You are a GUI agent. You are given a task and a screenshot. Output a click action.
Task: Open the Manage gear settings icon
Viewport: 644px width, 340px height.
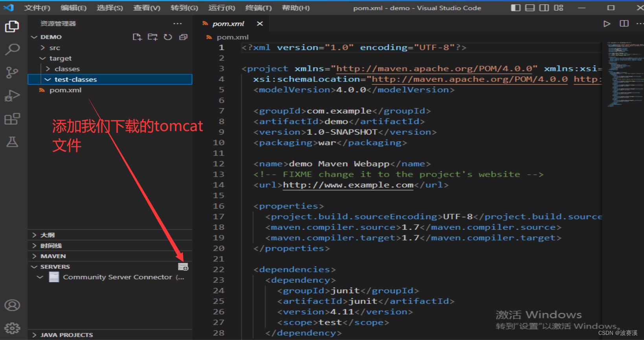(12, 328)
